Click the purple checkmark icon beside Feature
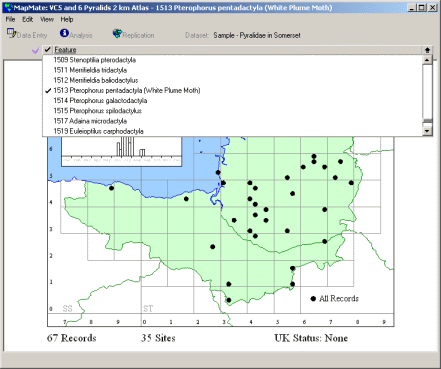 coord(36,50)
